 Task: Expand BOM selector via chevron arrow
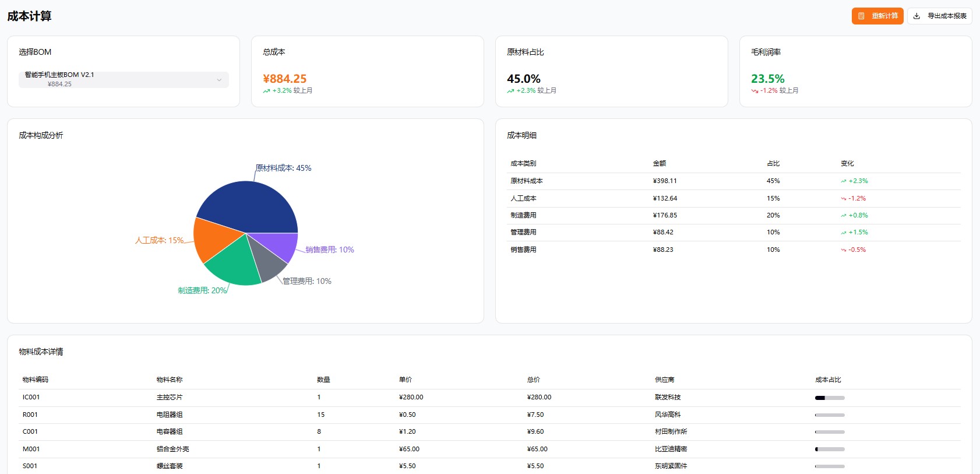(219, 80)
